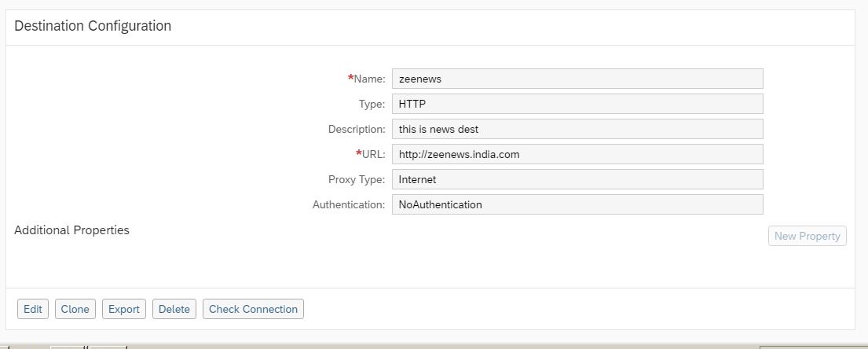Open the Proxy Type field showing Internet

pos(577,179)
